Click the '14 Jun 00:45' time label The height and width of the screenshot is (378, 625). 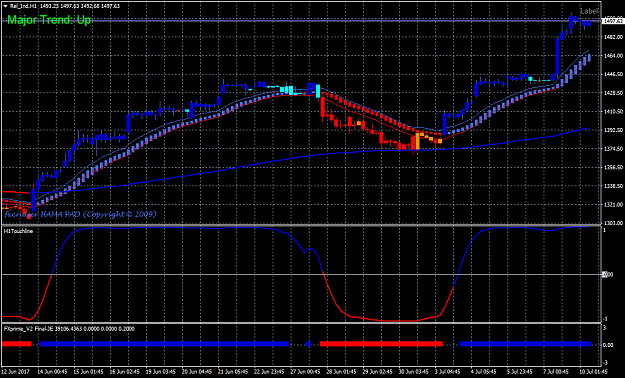click(x=52, y=372)
